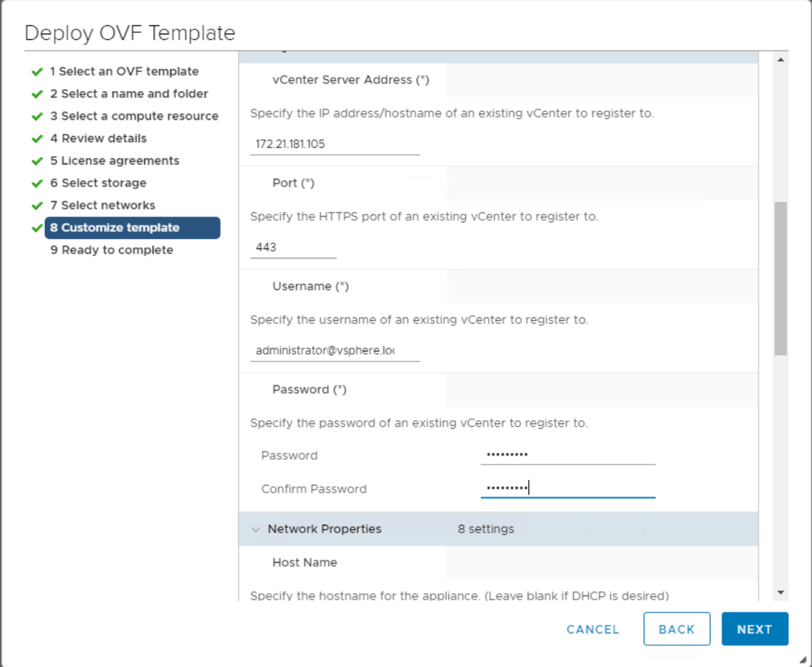The image size is (812, 667).
Task: Focus the HTTPS Port field showing 443
Action: [293, 247]
